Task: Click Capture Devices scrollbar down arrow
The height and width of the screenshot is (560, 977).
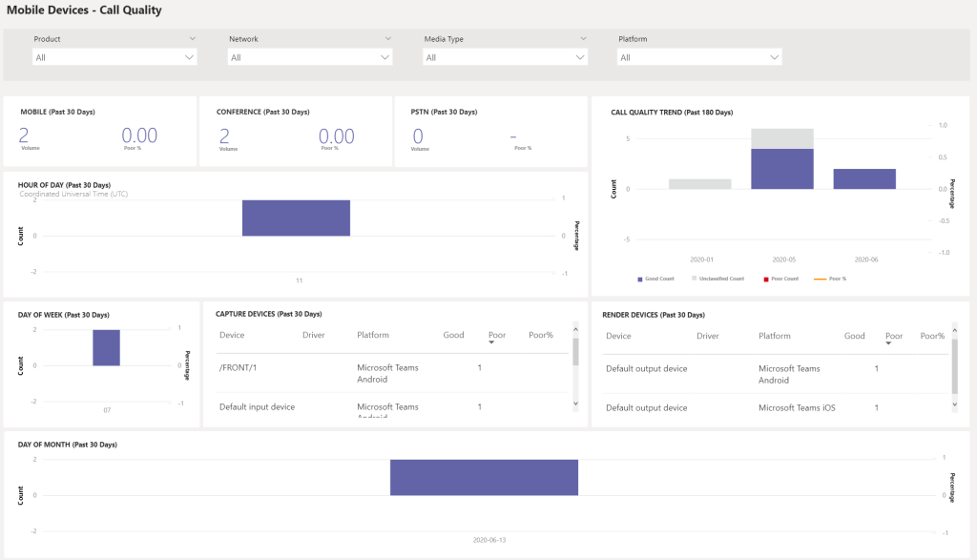Action: 575,404
